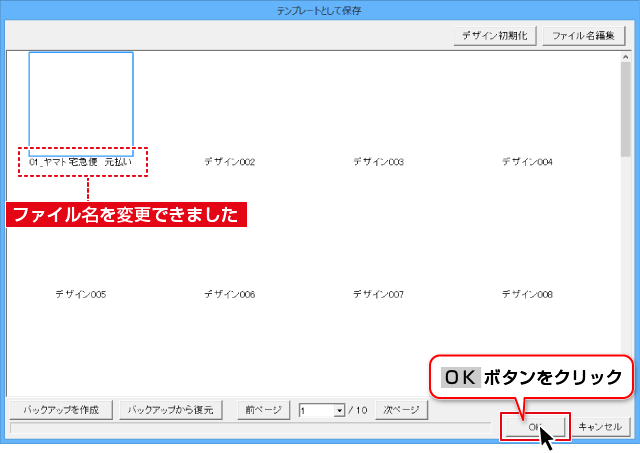Open the page number dropdown

pos(339,410)
